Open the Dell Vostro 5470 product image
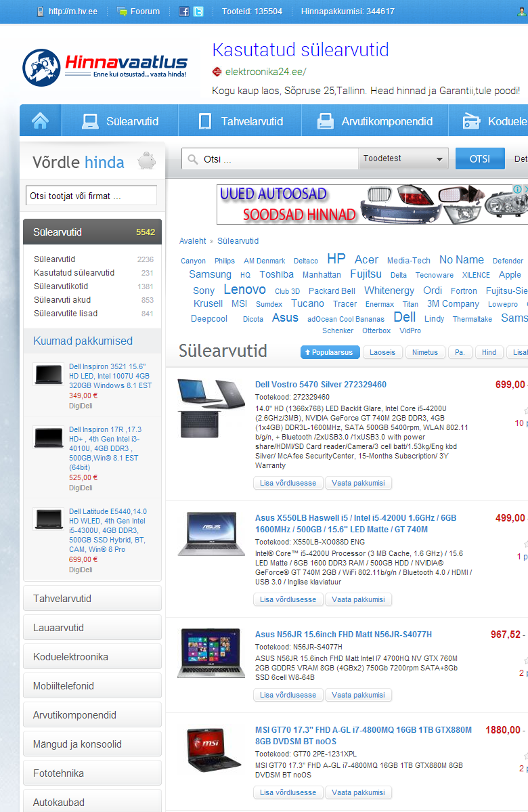 [211, 408]
